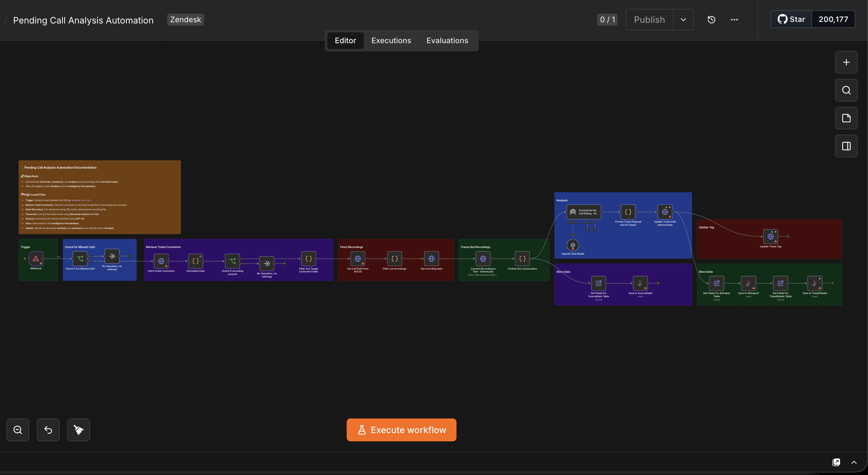Click the Save to SourceData1 node
868x475 pixels.
(640, 283)
